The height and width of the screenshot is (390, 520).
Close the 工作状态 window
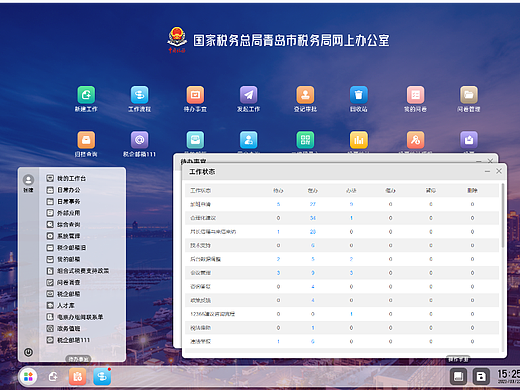pos(499,171)
